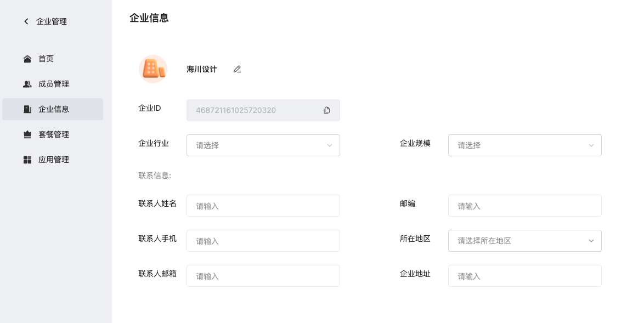
Task: Edit company name with pencil icon
Action: point(238,69)
